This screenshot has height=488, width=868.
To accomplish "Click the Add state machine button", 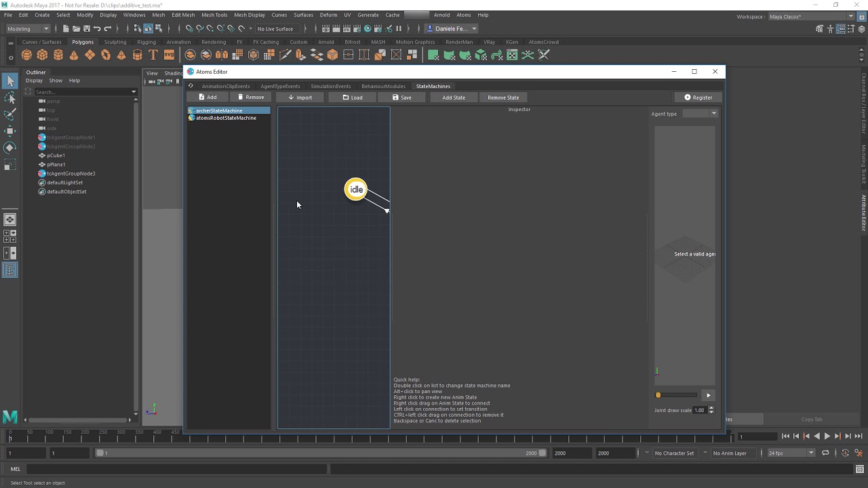I will (x=208, y=97).
